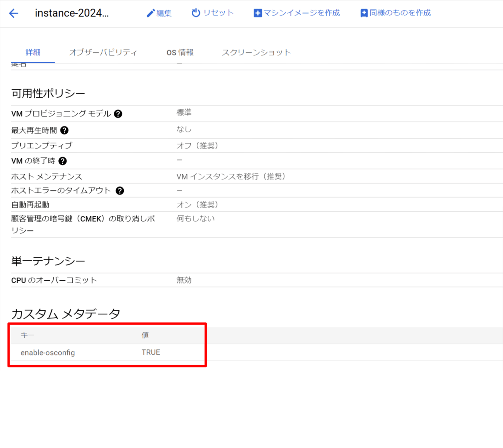Screen dimensions: 503x448
Task: Click the 自動再起動 label
Action: pyautogui.click(x=30, y=205)
